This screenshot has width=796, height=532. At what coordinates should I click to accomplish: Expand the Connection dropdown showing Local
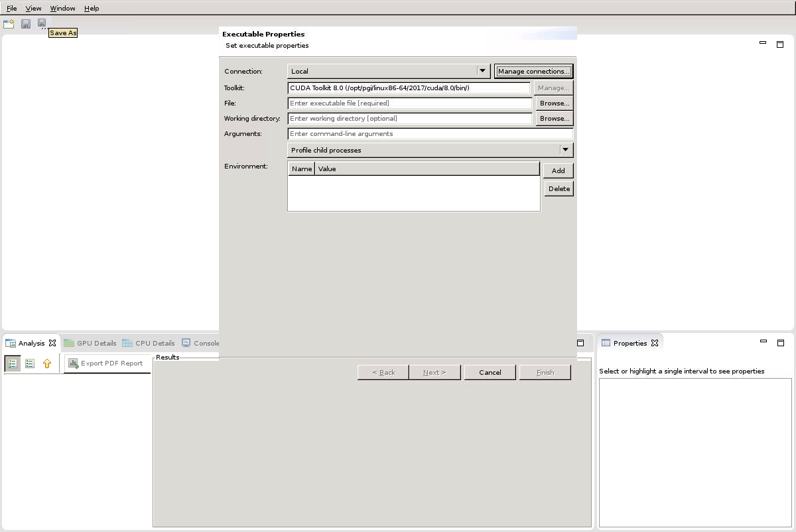pyautogui.click(x=482, y=71)
